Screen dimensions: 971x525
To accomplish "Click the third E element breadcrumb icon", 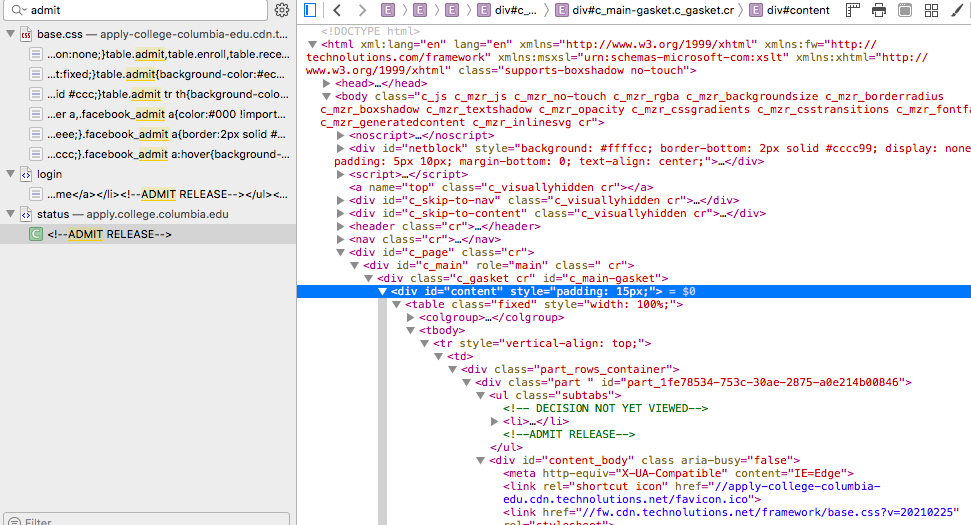I will point(452,10).
